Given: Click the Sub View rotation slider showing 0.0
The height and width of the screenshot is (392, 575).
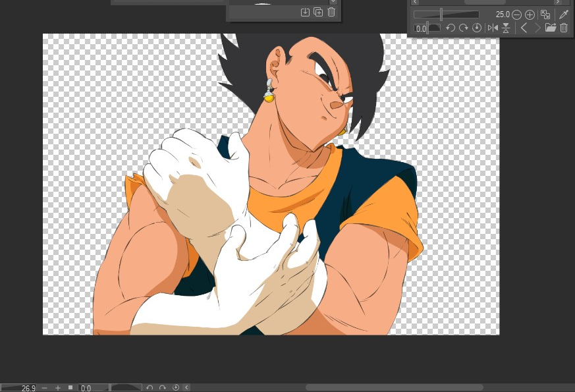Looking at the screenshot, I should [x=427, y=28].
